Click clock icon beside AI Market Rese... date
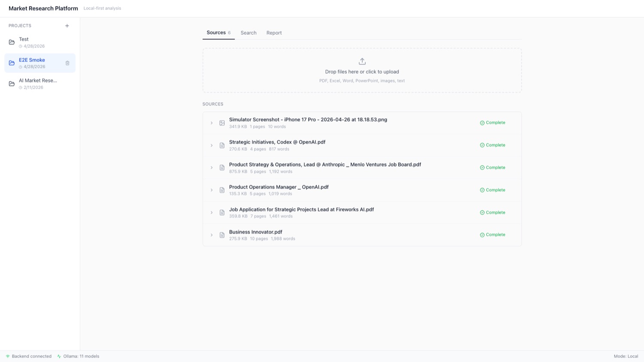Image resolution: width=644 pixels, height=362 pixels. click(20, 88)
